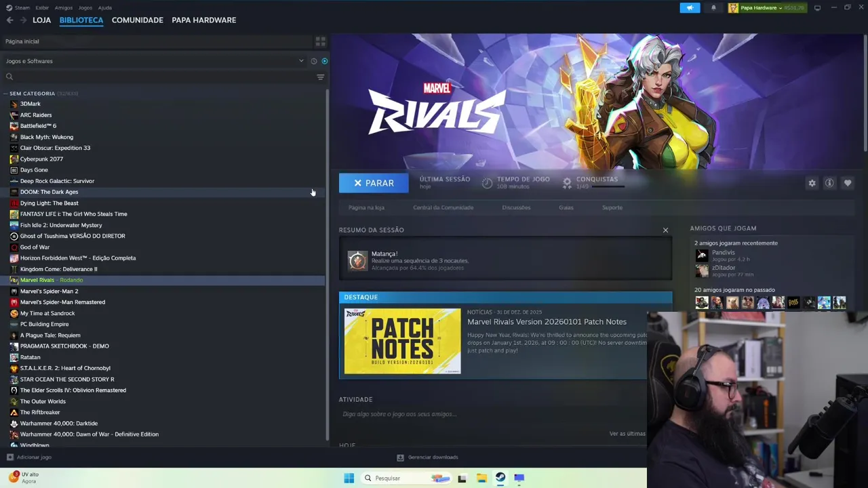This screenshot has height=488, width=868.
Task: Open Gerenciar downloads
Action: (x=427, y=457)
